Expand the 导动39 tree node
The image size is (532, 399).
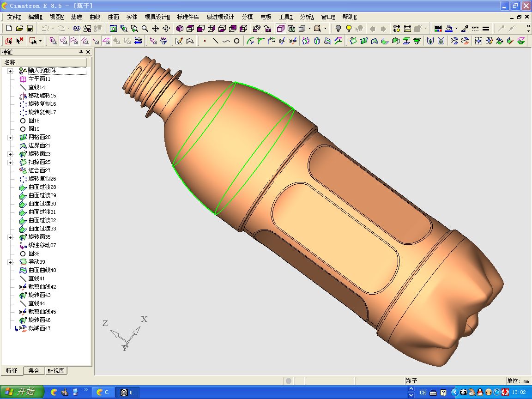[x=11, y=262]
